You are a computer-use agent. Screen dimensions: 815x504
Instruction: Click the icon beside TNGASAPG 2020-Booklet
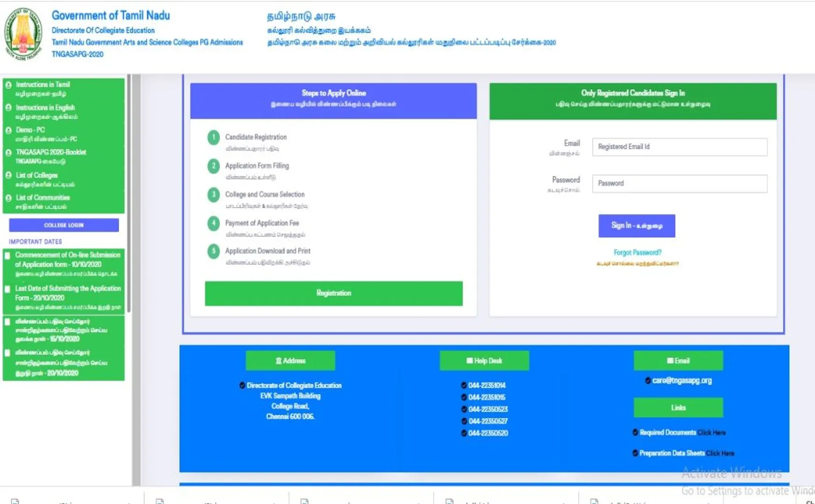pyautogui.click(x=8, y=153)
